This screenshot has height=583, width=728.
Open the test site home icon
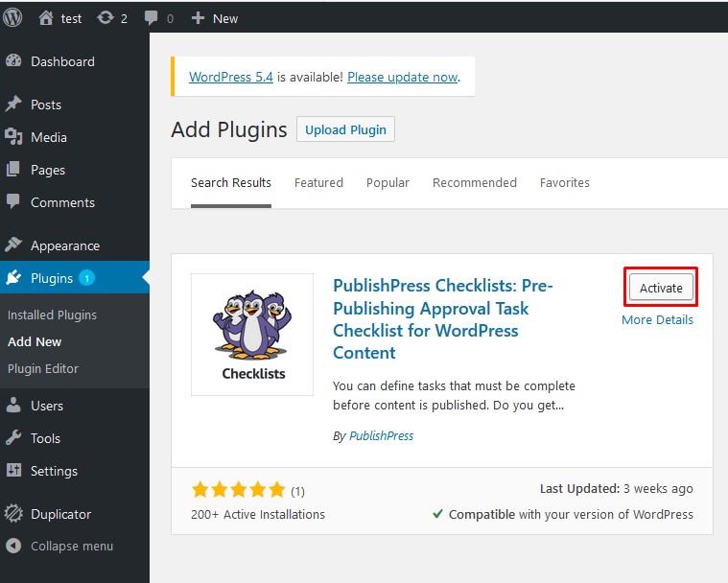pos(46,17)
